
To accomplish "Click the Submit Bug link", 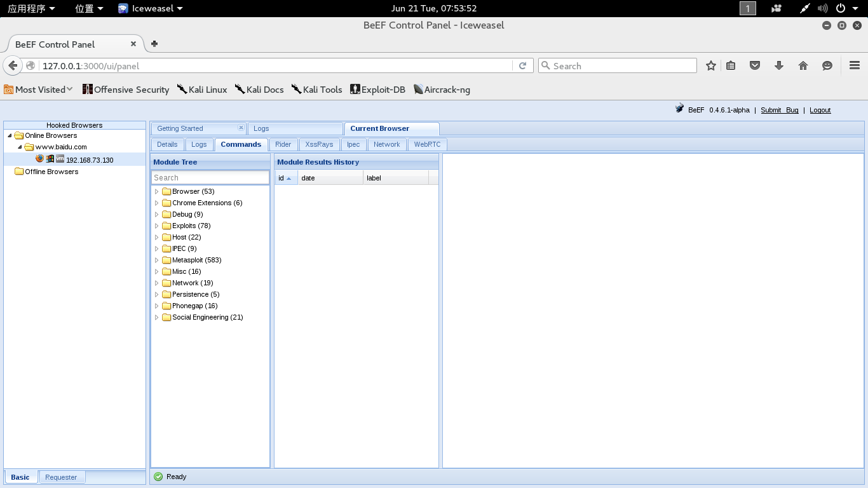I will click(x=779, y=110).
